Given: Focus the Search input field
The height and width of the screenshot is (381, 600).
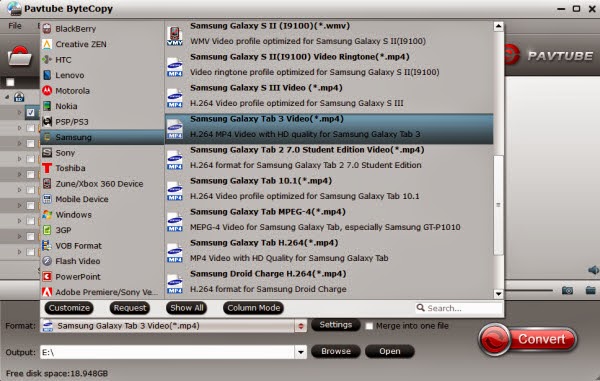Looking at the screenshot, I should pyautogui.click(x=459, y=308).
